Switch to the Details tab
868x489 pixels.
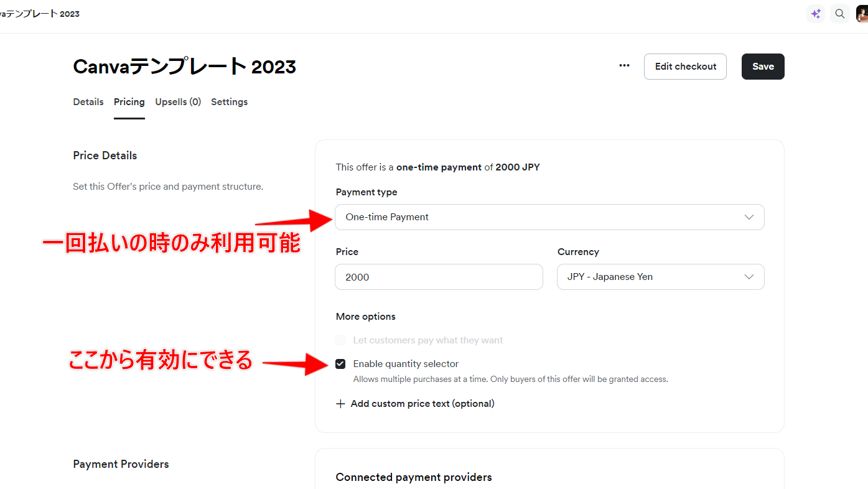[88, 102]
